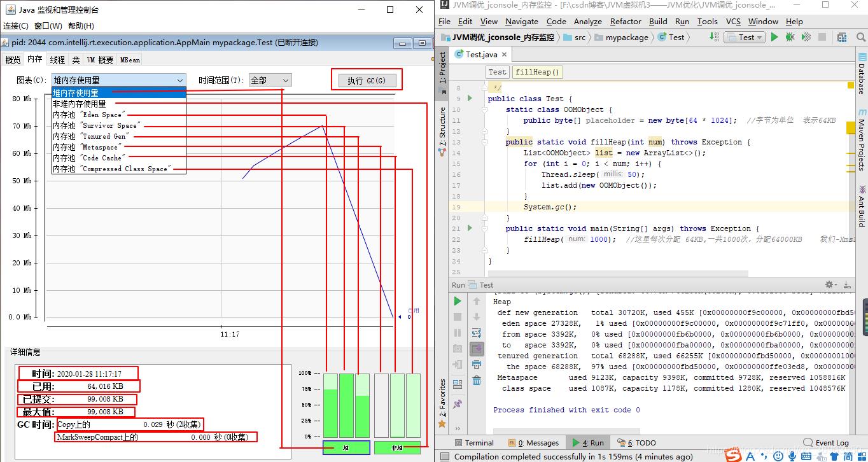
Task: Choose memory pool "Survivor Space" option
Action: tap(119, 125)
